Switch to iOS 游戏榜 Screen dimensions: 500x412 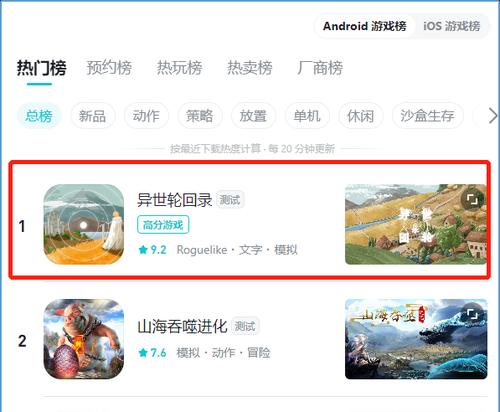pos(452,26)
